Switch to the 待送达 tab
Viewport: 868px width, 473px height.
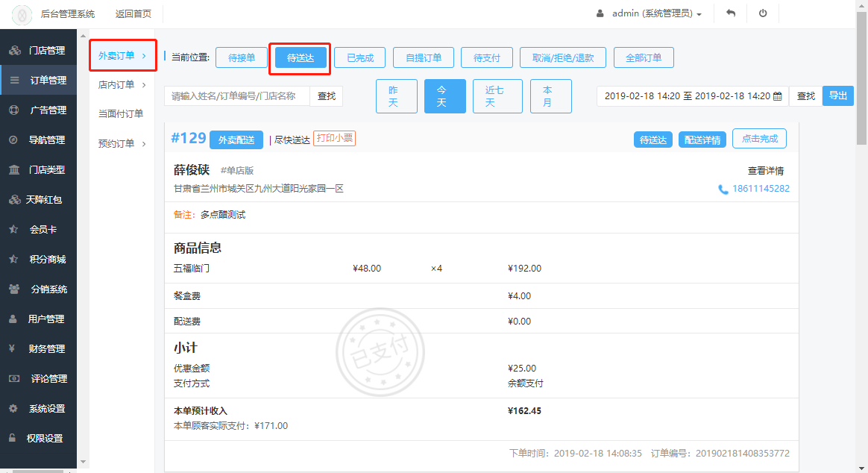pyautogui.click(x=300, y=57)
